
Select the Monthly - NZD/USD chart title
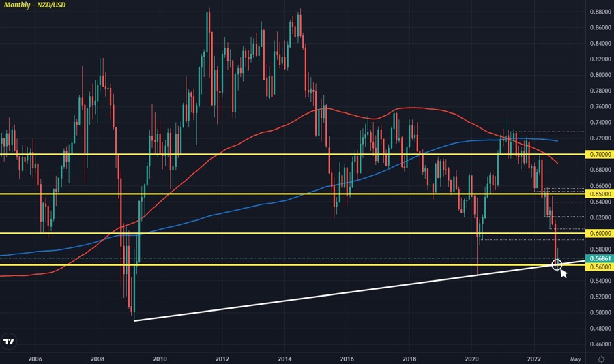35,5
